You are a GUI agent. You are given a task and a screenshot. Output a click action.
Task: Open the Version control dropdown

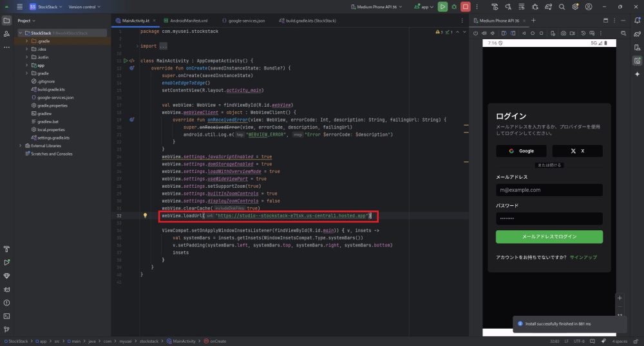[x=86, y=6]
